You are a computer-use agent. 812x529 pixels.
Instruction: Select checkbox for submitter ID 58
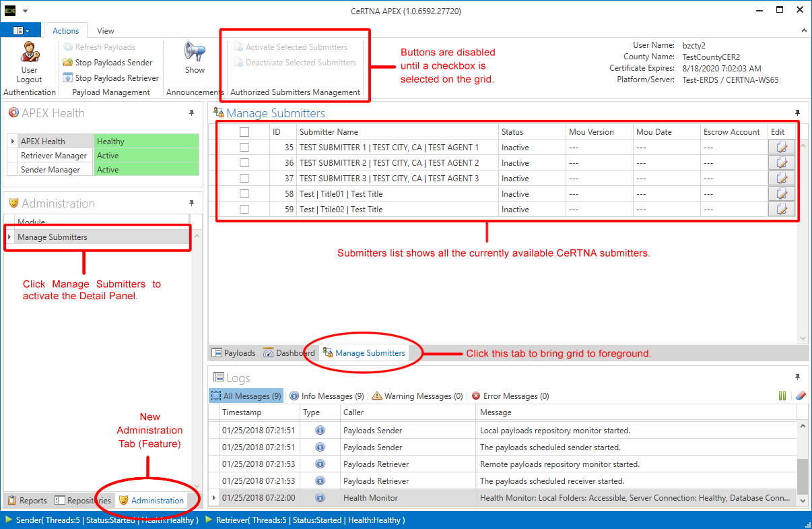pos(244,194)
